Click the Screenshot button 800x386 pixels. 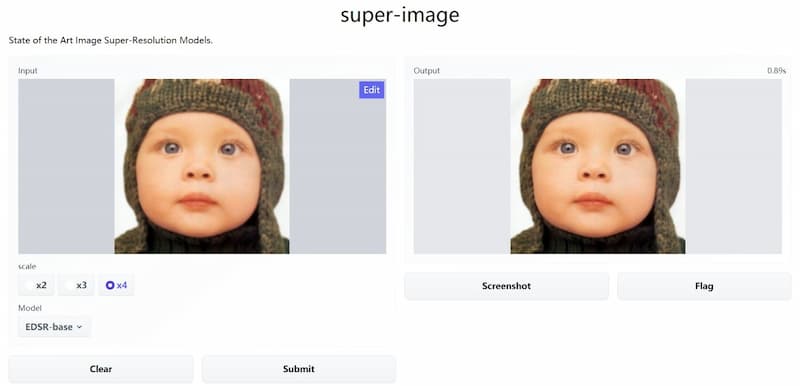[507, 286]
